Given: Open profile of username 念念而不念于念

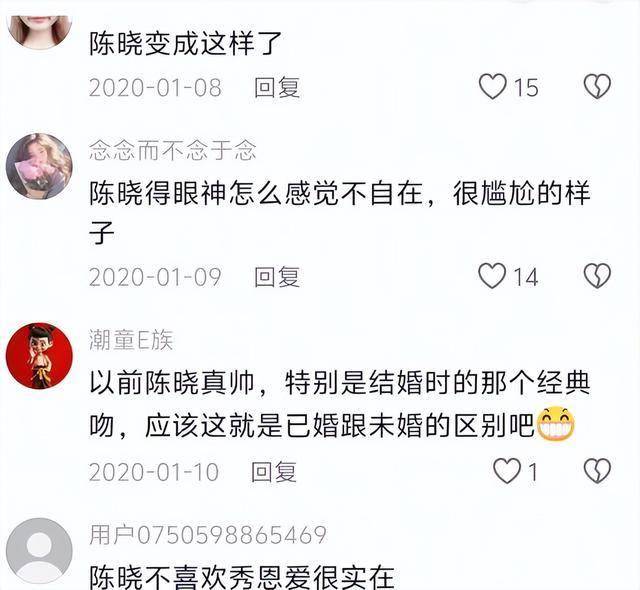Looking at the screenshot, I should [173, 150].
